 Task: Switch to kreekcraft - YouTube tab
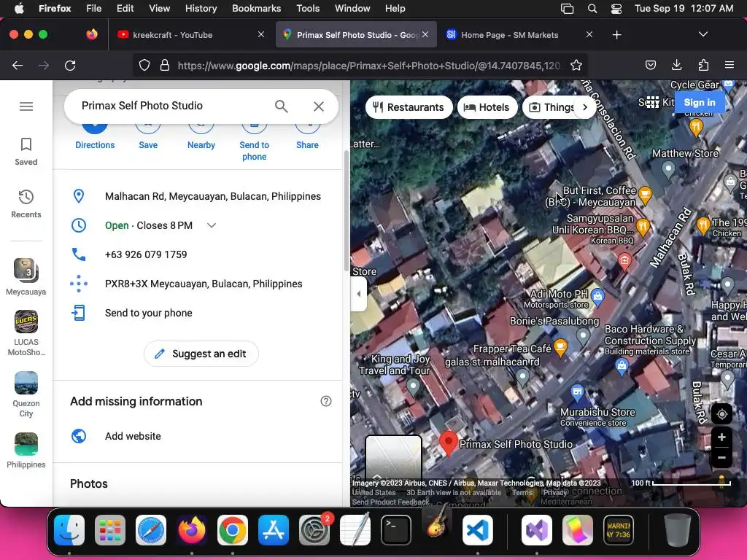(190, 35)
